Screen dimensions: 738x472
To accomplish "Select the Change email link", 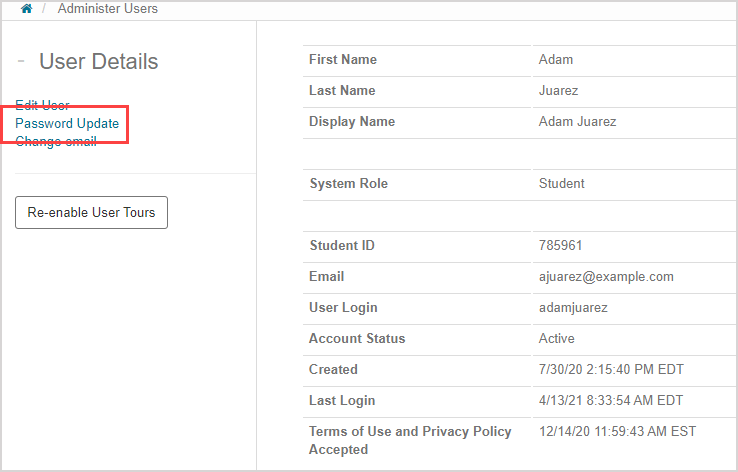I will (56, 142).
